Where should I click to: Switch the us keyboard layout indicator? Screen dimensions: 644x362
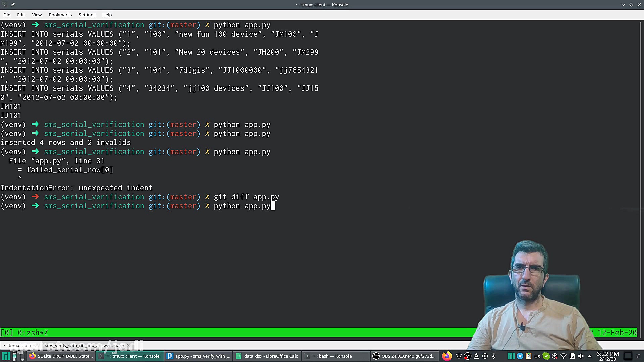point(537,356)
